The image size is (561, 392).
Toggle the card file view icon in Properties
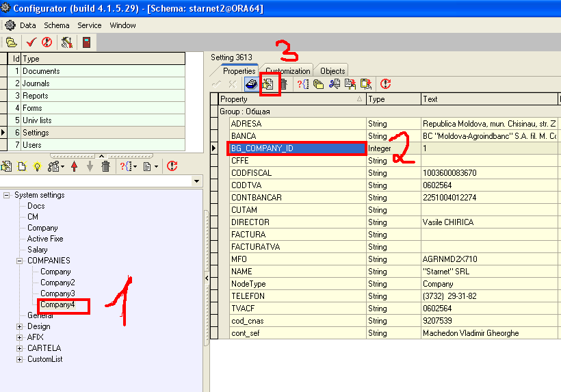pos(251,84)
